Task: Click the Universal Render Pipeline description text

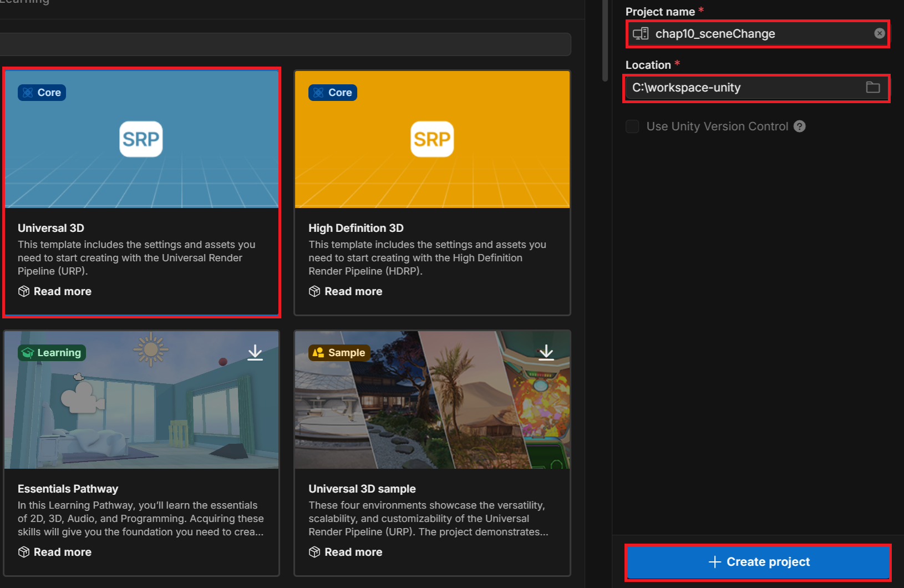Action: 136,258
